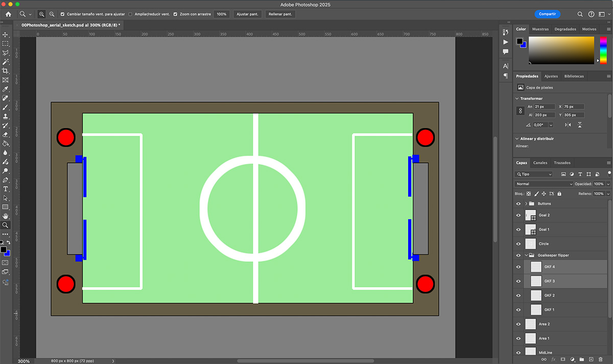Select the Clone Stamp tool

(x=6, y=116)
